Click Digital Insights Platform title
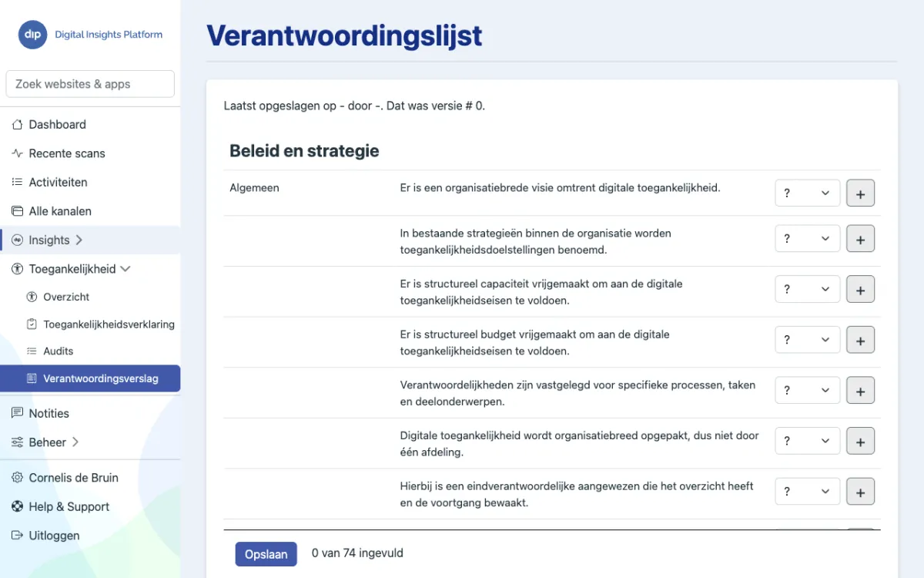Image resolution: width=924 pixels, height=578 pixels. [x=109, y=35]
